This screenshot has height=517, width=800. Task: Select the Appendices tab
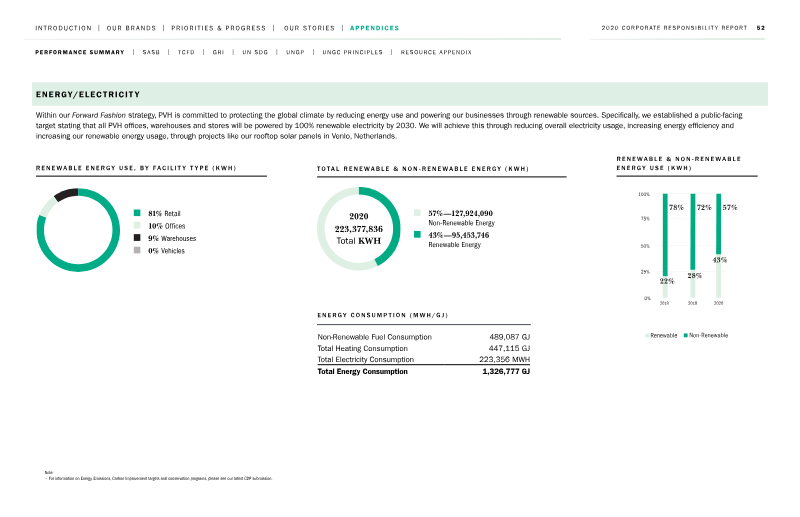point(374,28)
